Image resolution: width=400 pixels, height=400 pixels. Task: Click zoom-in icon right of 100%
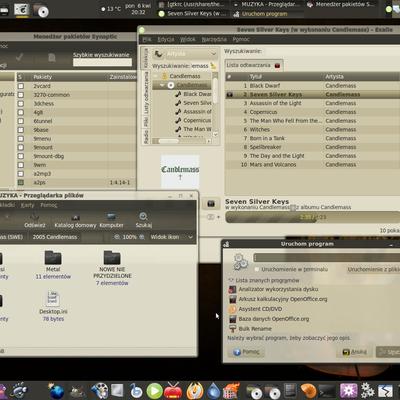pyautogui.click(x=142, y=237)
